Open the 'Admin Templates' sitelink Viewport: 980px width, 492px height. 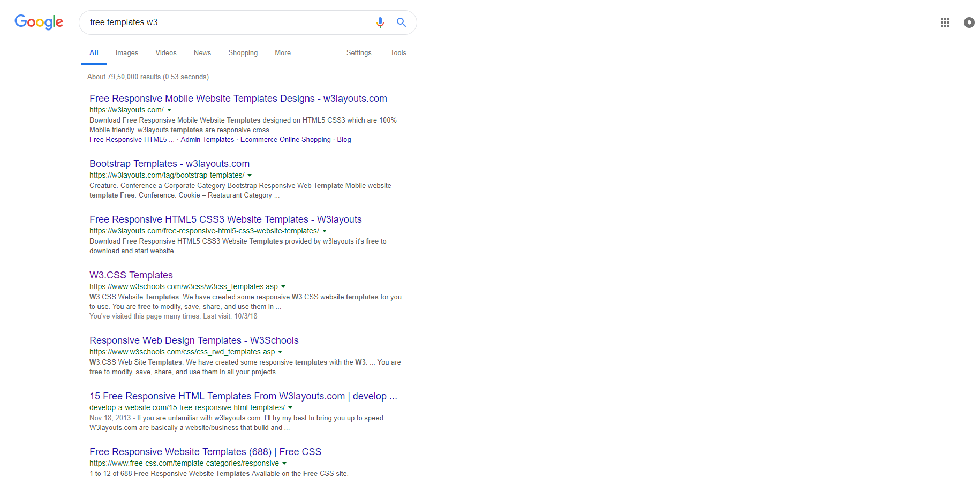(x=207, y=140)
